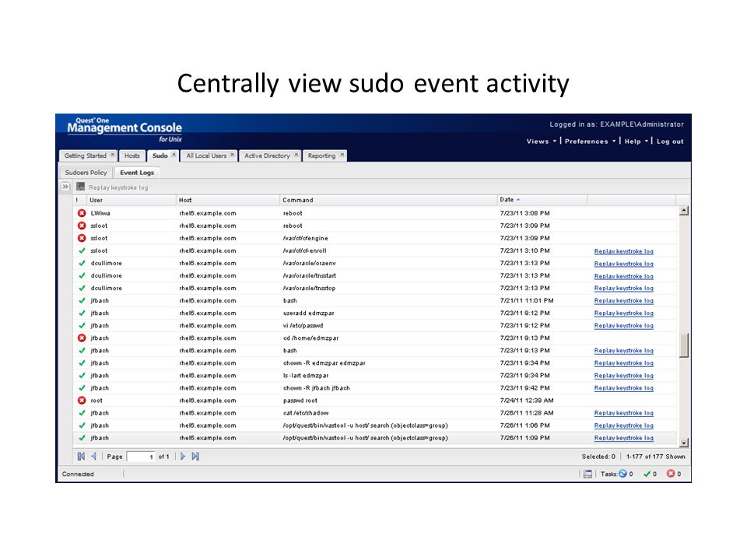
Task: Sort by the ! status column header
Action: [x=79, y=200]
